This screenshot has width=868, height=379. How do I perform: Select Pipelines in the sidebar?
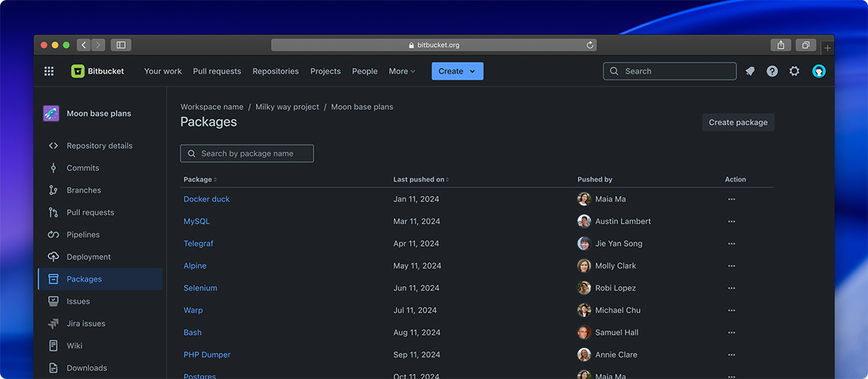83,235
